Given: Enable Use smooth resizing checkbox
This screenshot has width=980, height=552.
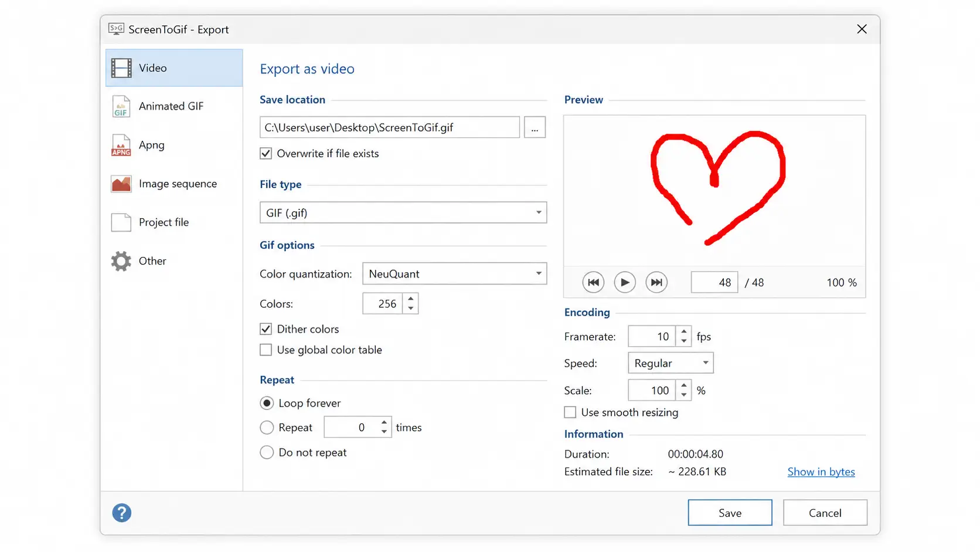Looking at the screenshot, I should pyautogui.click(x=570, y=412).
